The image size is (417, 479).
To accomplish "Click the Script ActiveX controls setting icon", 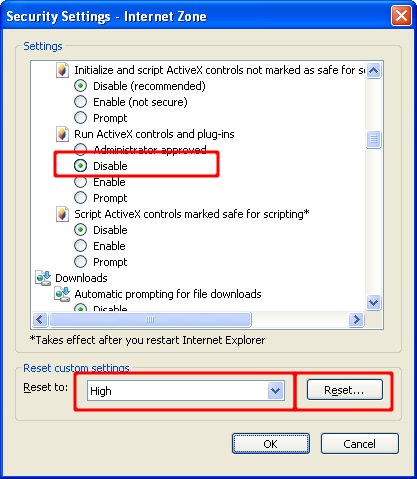I will click(x=62, y=214).
